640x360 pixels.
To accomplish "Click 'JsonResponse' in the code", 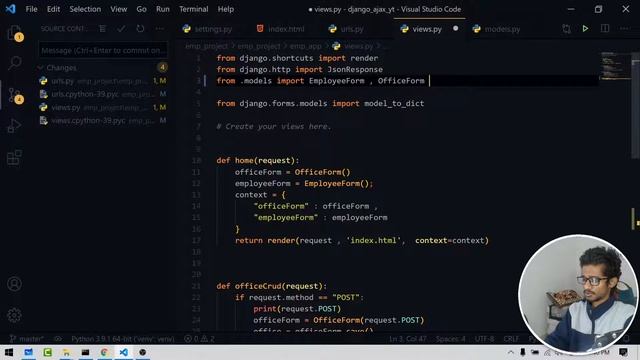I will [x=355, y=69].
